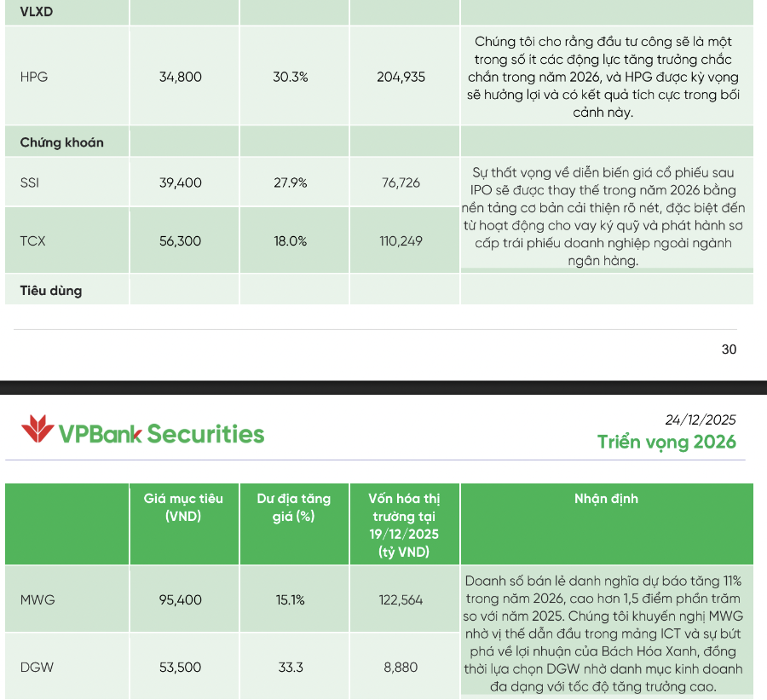This screenshot has width=767, height=700.
Task: Select the Chứng khoán section header
Action: coord(61,142)
